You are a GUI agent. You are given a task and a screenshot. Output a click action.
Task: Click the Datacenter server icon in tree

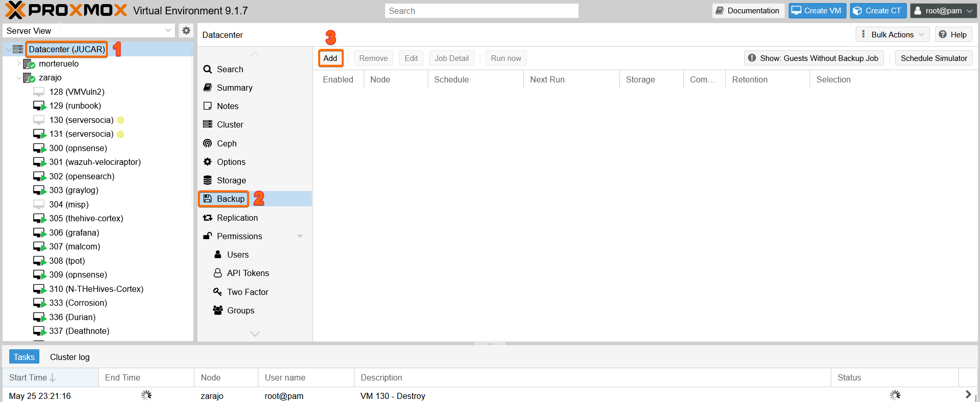coord(18,49)
